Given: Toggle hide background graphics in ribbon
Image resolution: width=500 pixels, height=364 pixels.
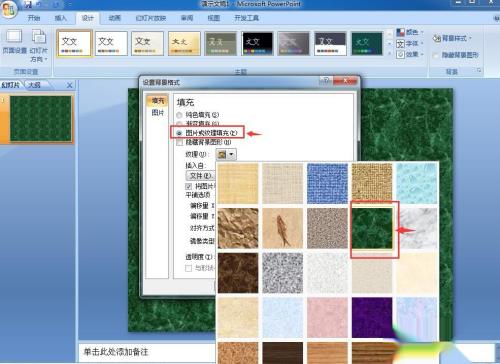Looking at the screenshot, I should [x=436, y=55].
